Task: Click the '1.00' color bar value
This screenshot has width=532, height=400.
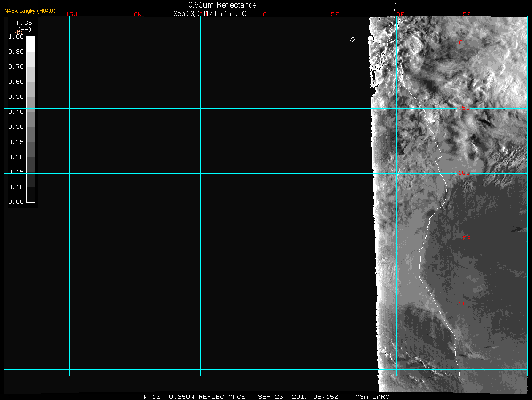Action: (x=16, y=37)
